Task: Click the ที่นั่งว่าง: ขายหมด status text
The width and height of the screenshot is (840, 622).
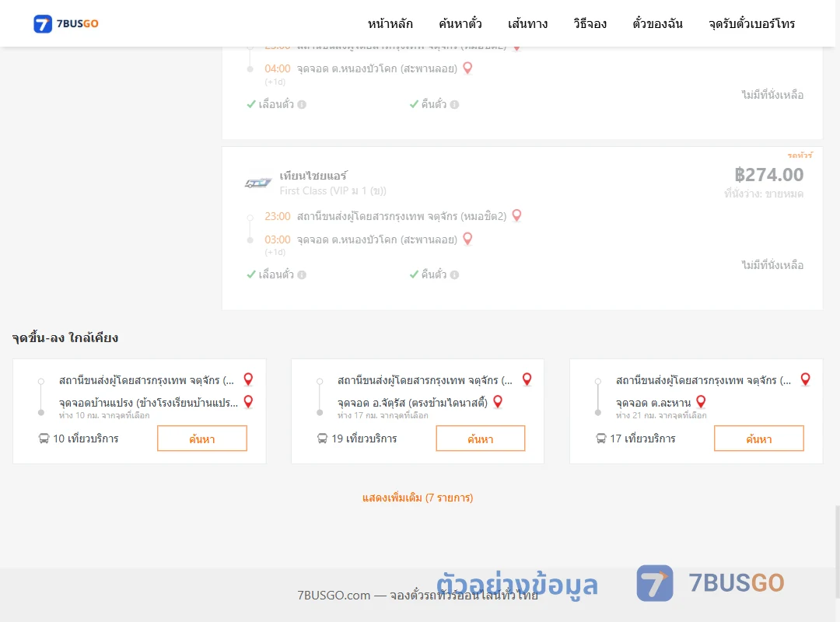Action: (764, 194)
